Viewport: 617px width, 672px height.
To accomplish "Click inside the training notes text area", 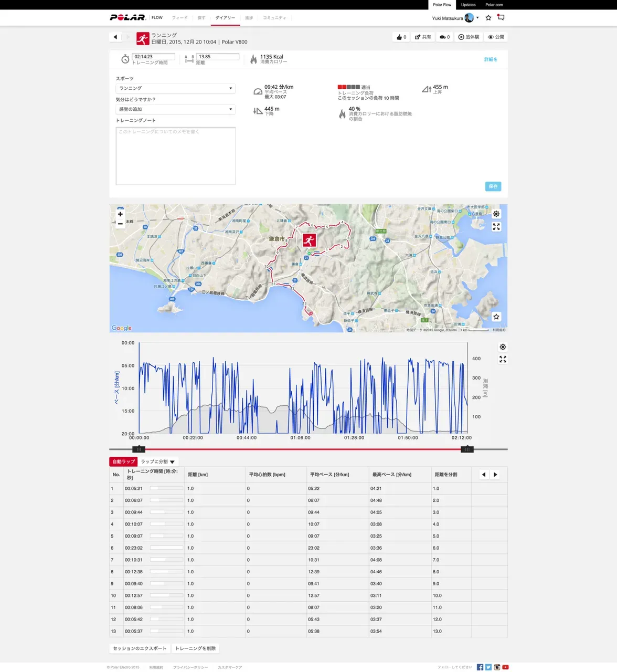I will click(175, 155).
